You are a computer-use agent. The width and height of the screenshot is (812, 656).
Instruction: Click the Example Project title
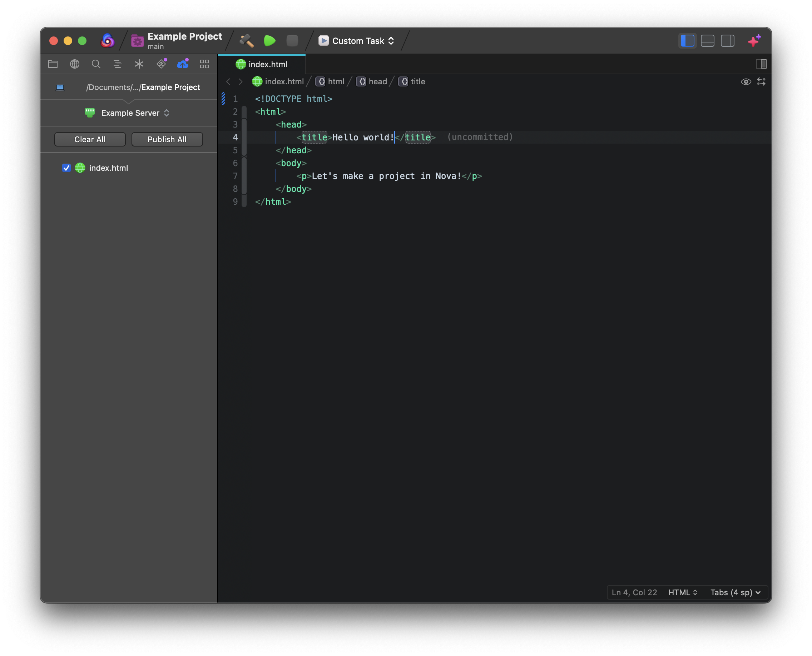tap(185, 36)
